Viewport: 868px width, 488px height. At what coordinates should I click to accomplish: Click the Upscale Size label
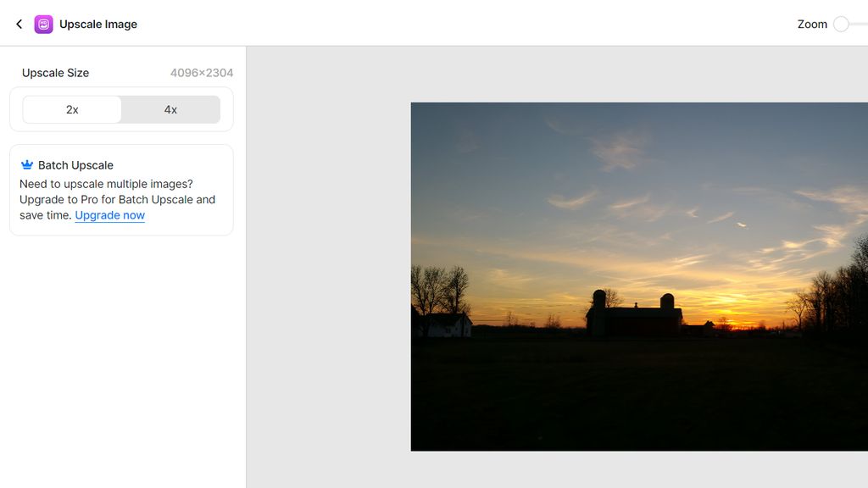55,73
